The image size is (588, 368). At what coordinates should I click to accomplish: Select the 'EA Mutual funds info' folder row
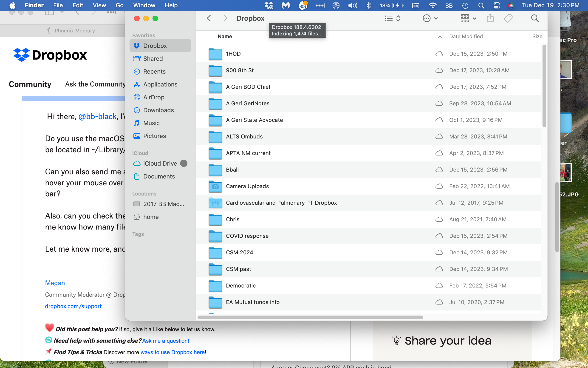tap(368, 302)
